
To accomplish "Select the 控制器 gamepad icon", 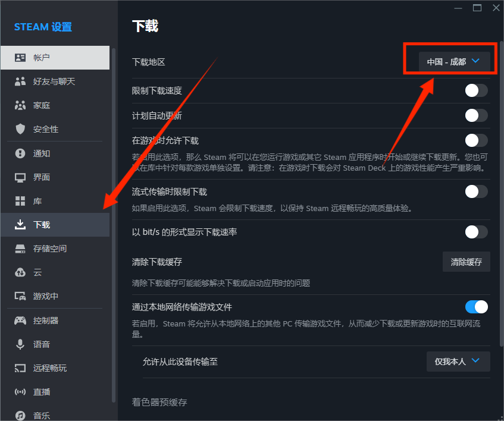I will point(20,321).
